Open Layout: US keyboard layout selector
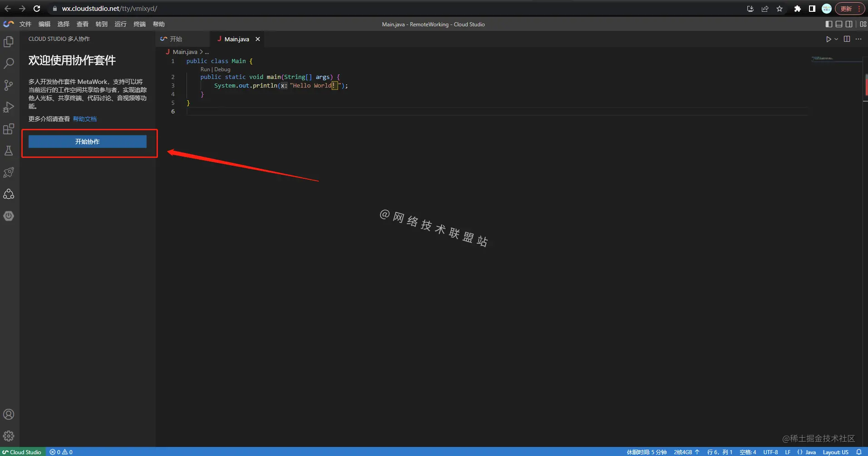868x456 pixels. tap(836, 452)
